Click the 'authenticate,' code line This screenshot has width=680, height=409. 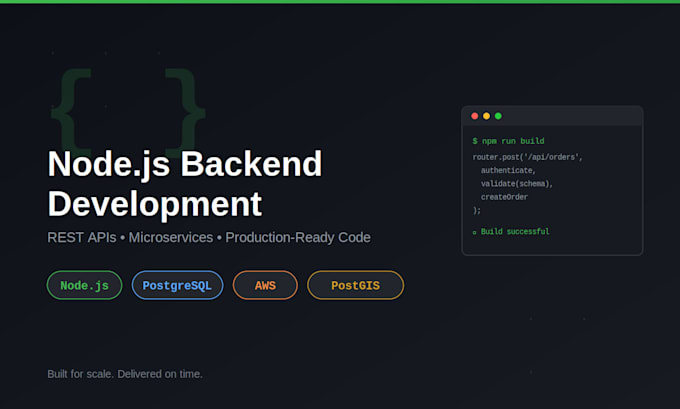point(508,170)
